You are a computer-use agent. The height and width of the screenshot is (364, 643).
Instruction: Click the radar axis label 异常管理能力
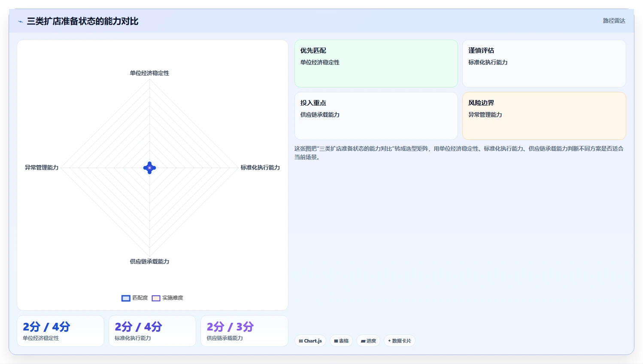point(42,167)
